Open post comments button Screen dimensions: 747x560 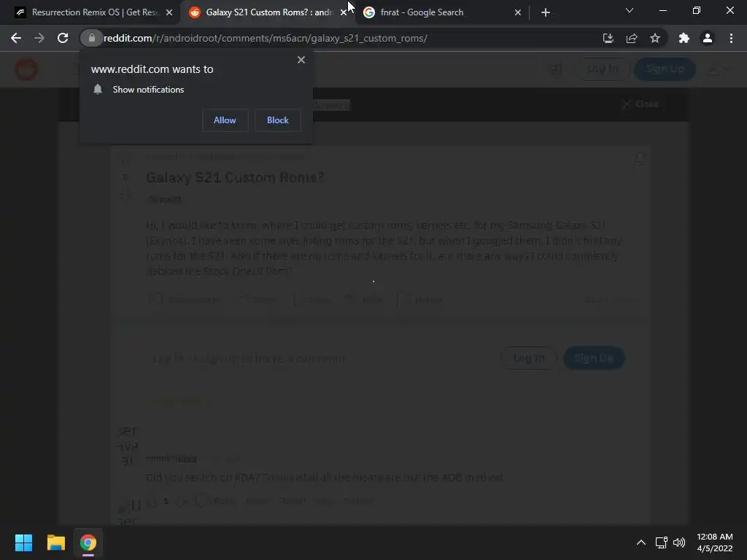185,300
